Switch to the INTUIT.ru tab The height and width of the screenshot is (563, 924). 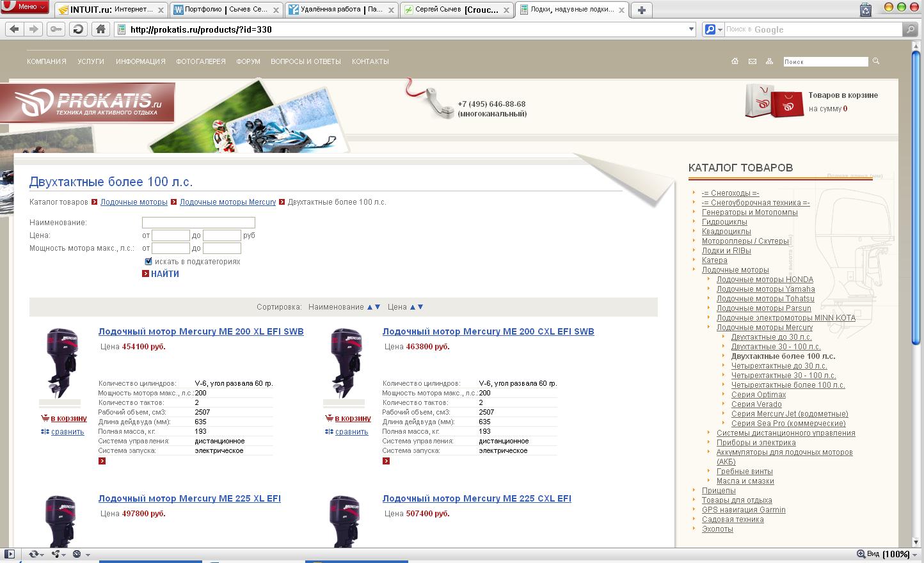(x=111, y=10)
